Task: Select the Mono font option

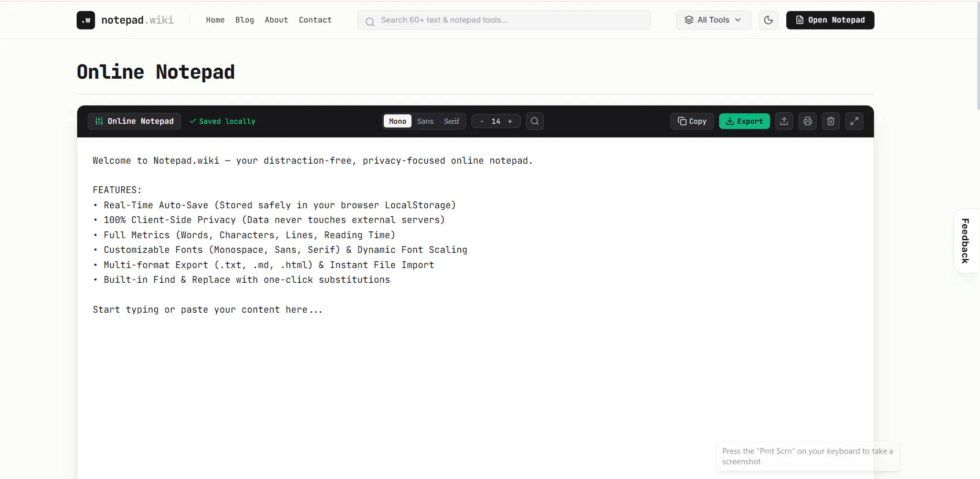Action: coord(397,121)
